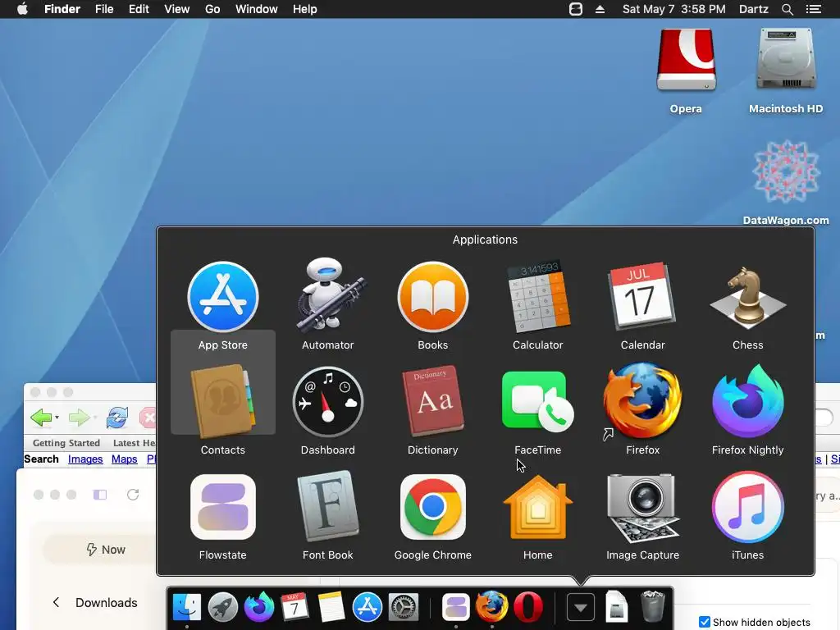
Task: Open the Window menu
Action: click(x=257, y=9)
